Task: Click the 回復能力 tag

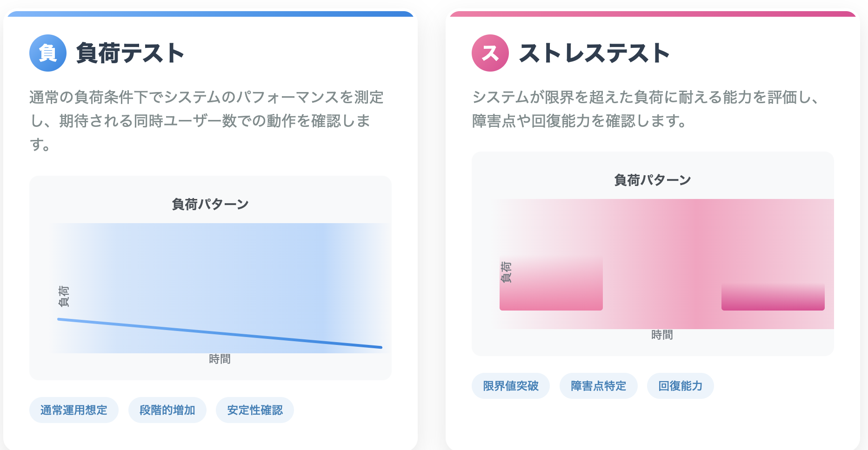Action: tap(681, 386)
